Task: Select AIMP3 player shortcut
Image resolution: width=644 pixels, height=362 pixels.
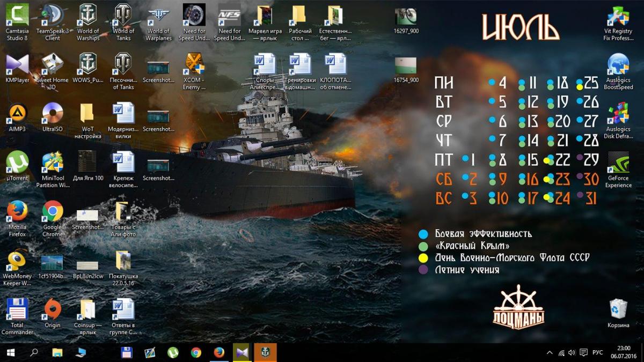Action: pyautogui.click(x=17, y=117)
